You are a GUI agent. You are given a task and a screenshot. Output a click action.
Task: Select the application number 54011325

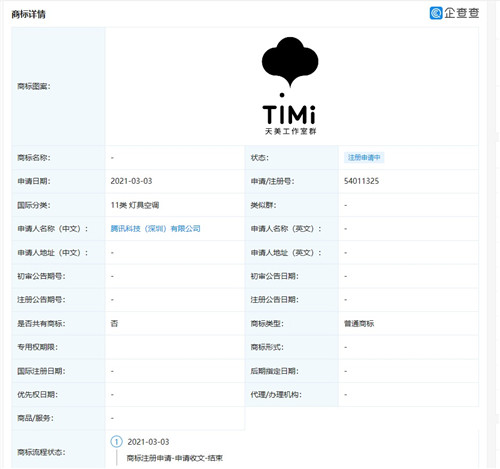coord(361,181)
